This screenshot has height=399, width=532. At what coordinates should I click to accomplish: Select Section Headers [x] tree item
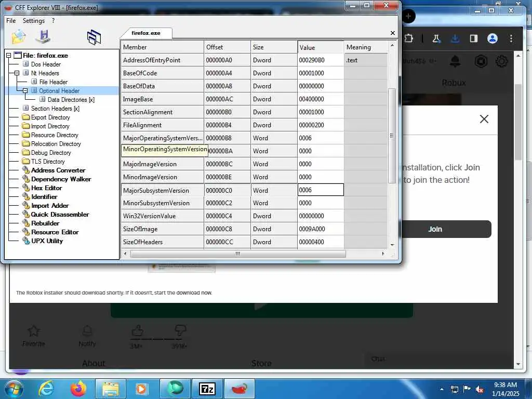55,108
